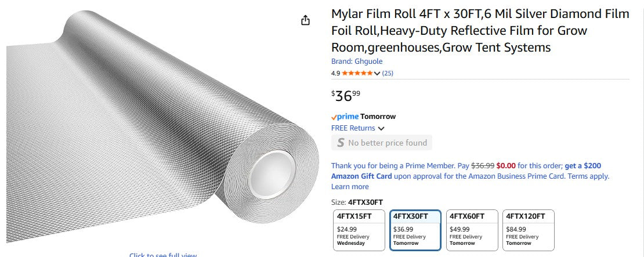The width and height of the screenshot is (644, 257).
Task: Click the FREE Returns text link
Action: [353, 128]
